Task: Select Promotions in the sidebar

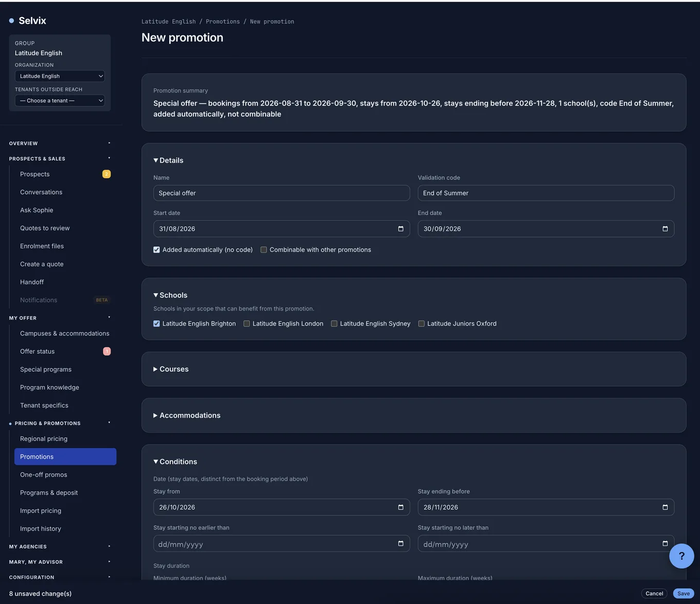Action: [65, 457]
